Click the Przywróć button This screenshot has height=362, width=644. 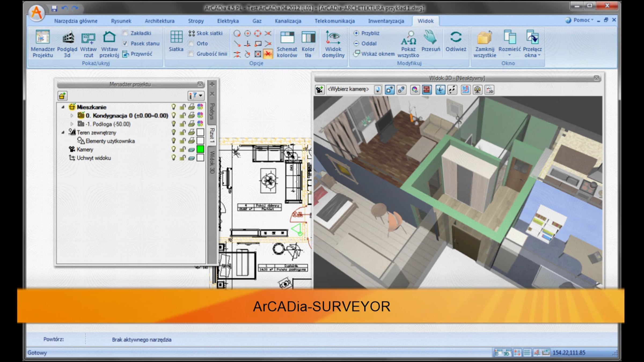[137, 54]
